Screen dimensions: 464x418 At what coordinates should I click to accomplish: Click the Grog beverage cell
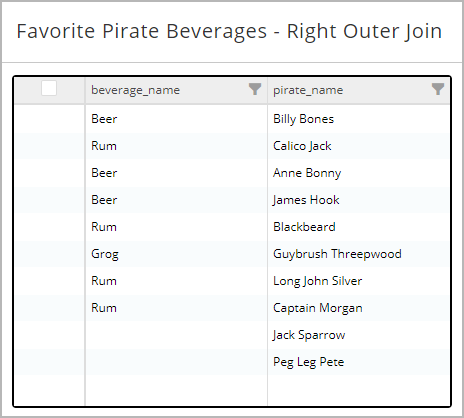(176, 254)
